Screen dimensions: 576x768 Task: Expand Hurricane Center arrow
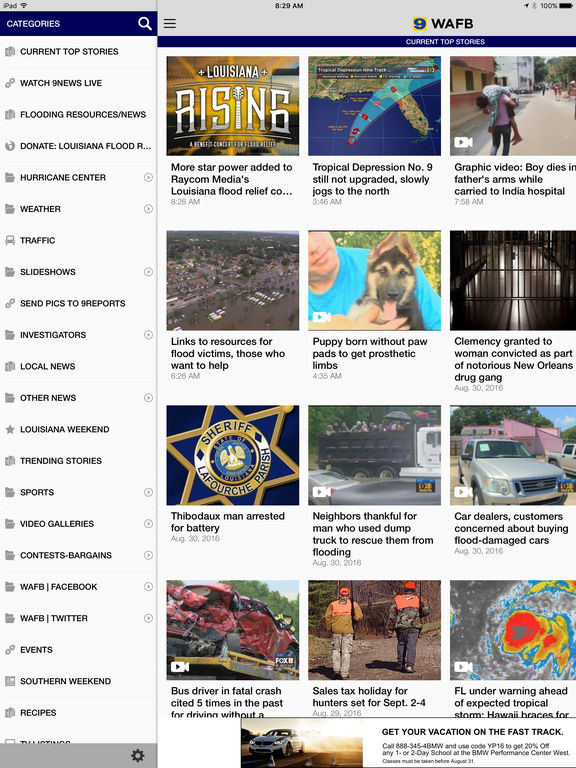click(148, 177)
